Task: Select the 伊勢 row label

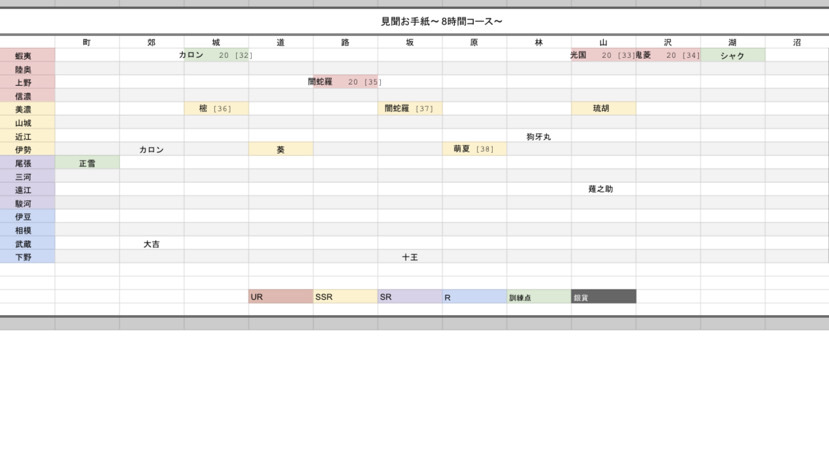Action: click(x=27, y=149)
